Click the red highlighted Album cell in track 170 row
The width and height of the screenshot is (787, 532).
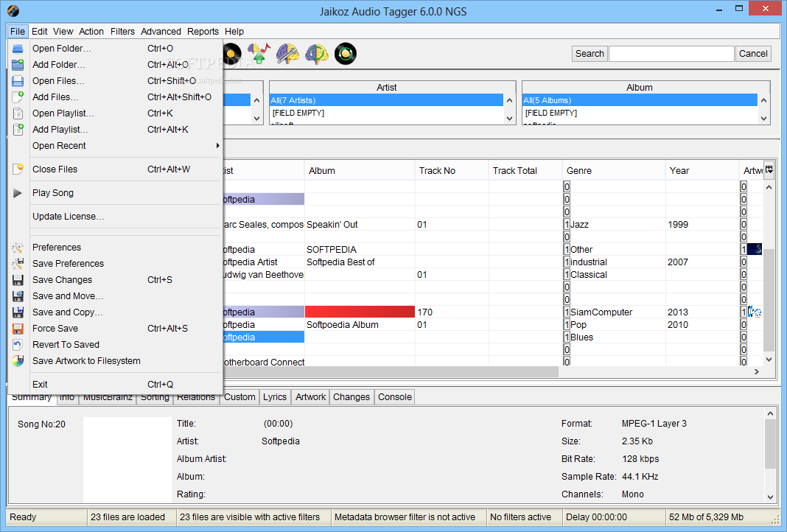(360, 312)
